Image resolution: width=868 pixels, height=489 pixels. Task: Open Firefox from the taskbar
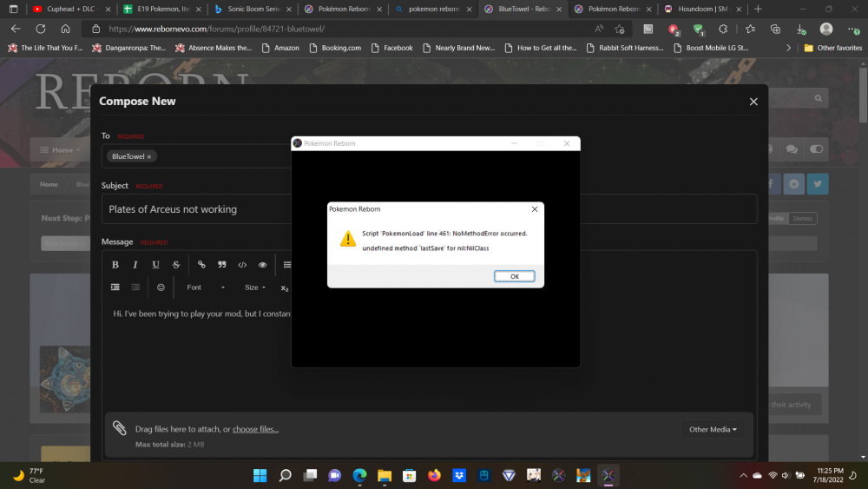coord(434,476)
